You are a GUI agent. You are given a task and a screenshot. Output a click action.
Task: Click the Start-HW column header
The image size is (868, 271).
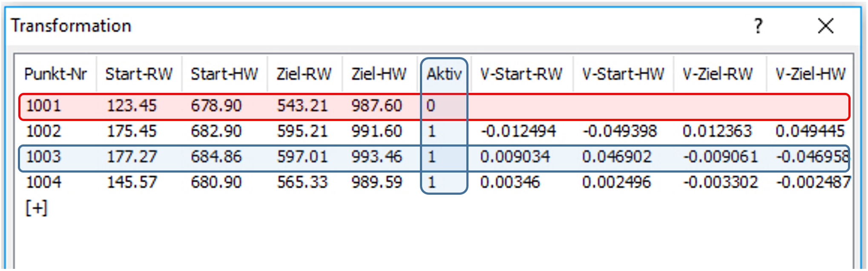[224, 74]
